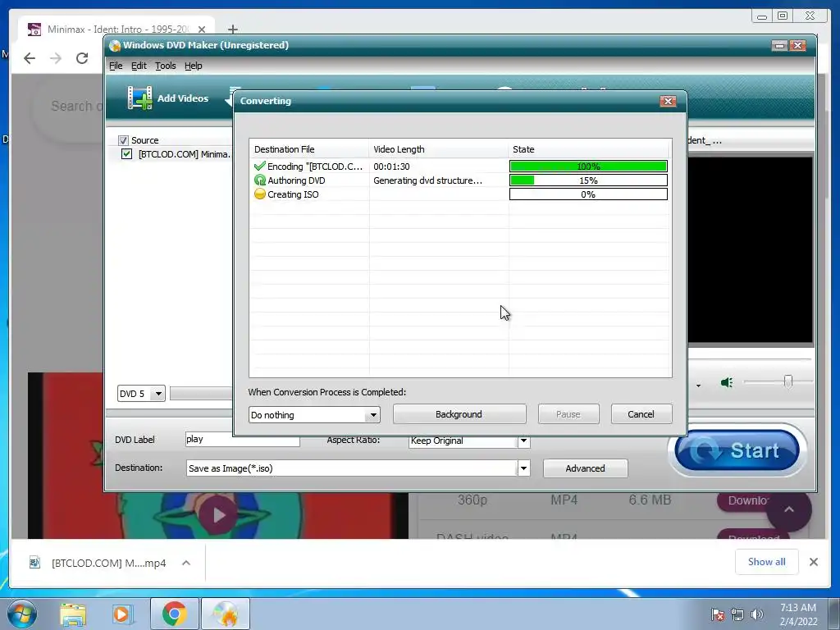Click the Destination File column header
The height and width of the screenshot is (630, 840).
pyautogui.click(x=309, y=149)
